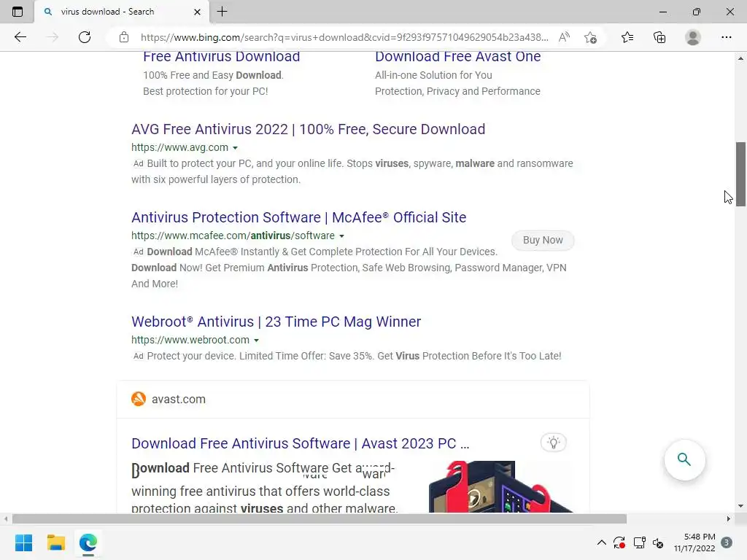Open the Avast video thumbnail
This screenshot has width=747, height=560.
(500, 486)
